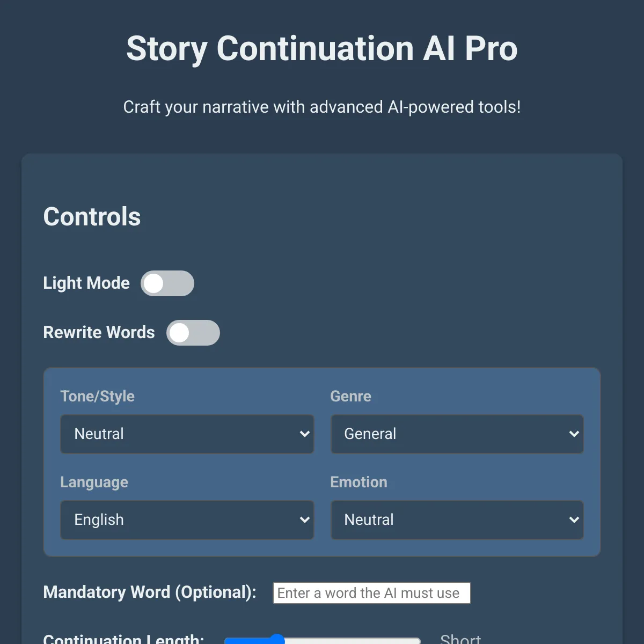Click the Tone/Style field label
Image resolution: width=644 pixels, height=644 pixels.
[97, 396]
